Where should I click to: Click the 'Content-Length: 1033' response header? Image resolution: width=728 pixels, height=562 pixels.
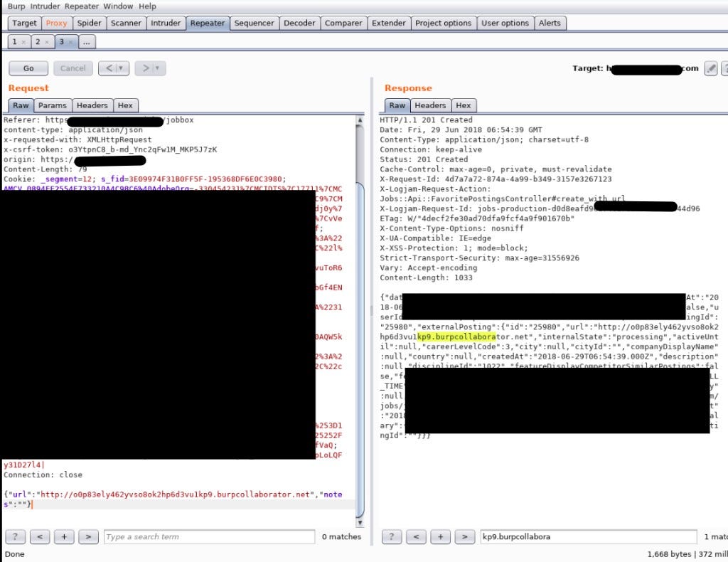(427, 277)
